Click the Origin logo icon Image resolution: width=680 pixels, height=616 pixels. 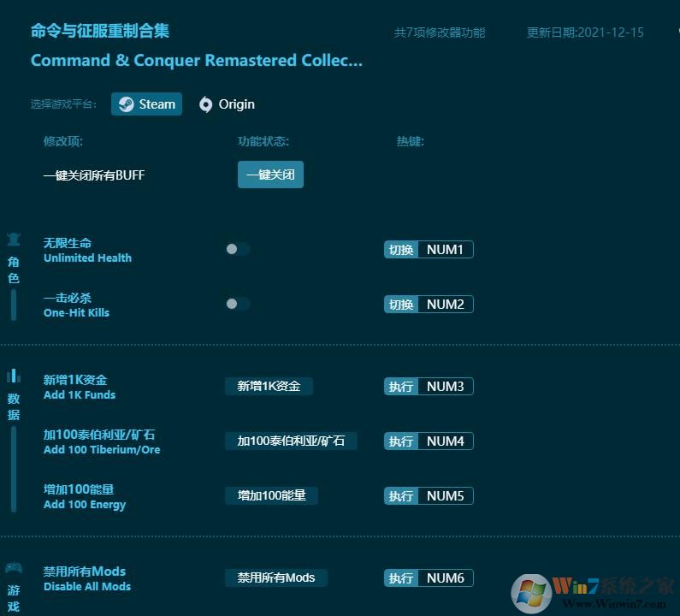coord(205,104)
